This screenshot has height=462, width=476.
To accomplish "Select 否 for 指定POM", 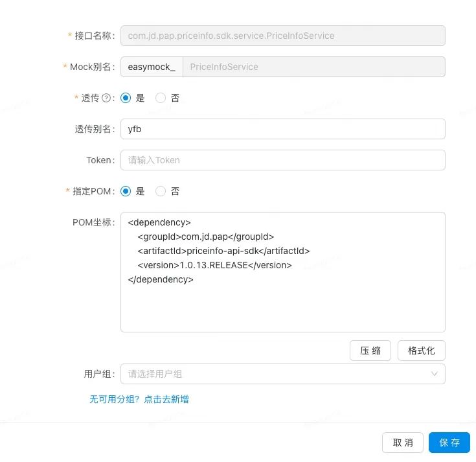I will pos(161,191).
